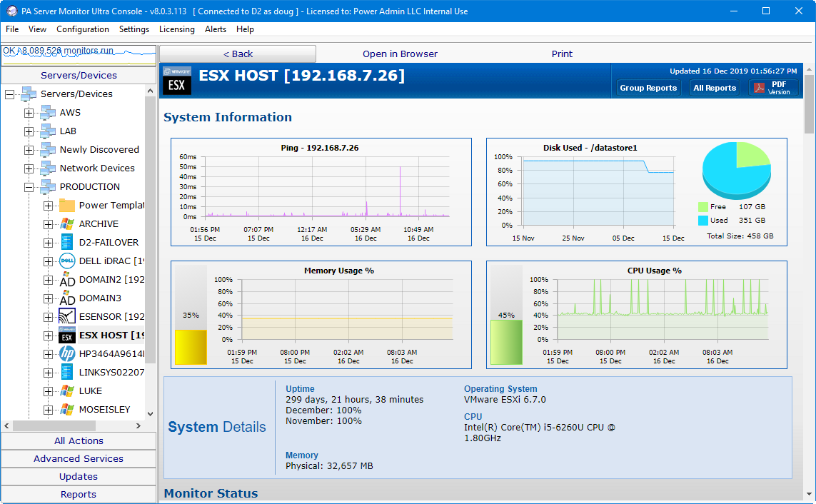Click the ESENSOR device icon
The width and height of the screenshot is (816, 504).
click(66, 316)
